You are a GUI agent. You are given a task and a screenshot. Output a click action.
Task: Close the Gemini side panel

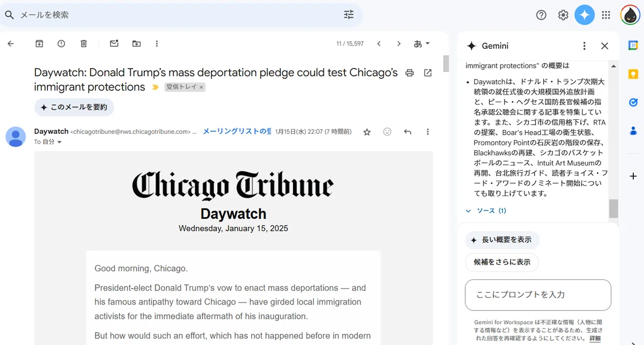point(605,46)
